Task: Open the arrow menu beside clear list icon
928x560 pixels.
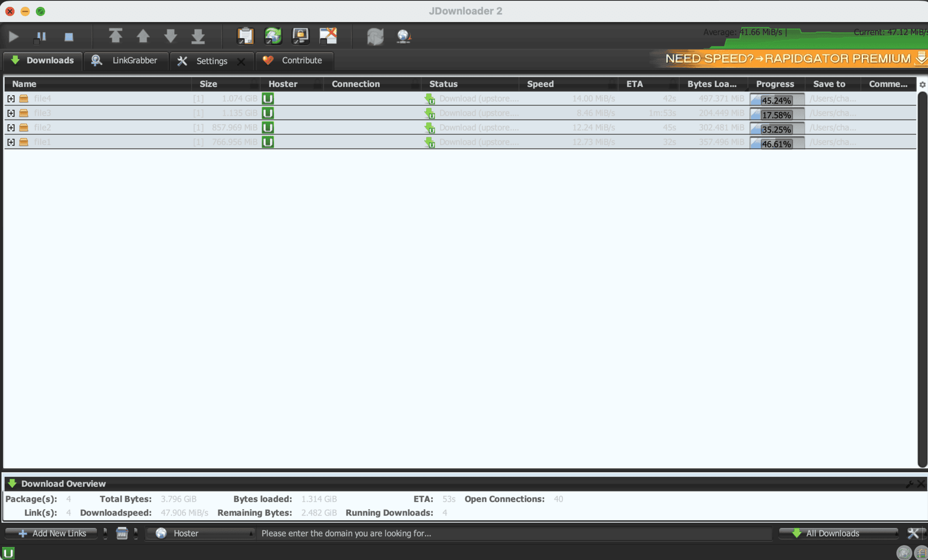Action: coord(136,533)
